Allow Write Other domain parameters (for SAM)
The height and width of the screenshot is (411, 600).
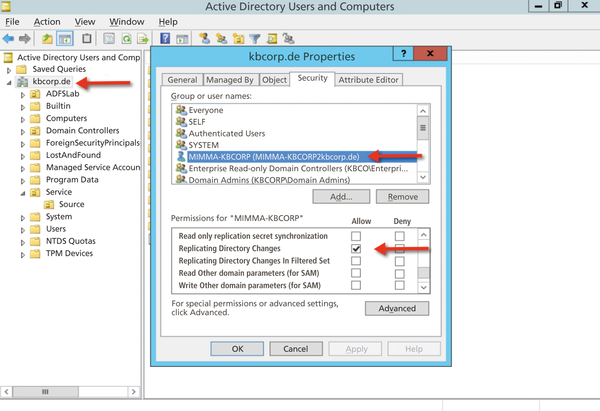pos(356,285)
